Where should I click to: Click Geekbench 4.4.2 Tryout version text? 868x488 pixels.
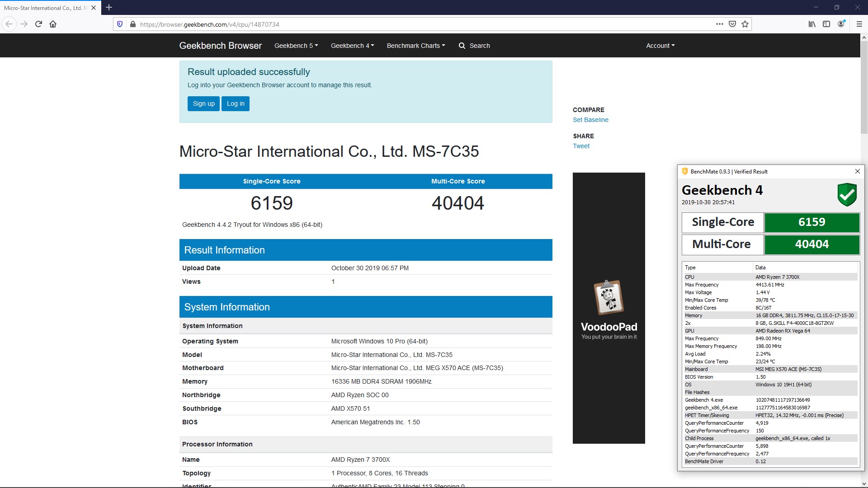(x=252, y=225)
